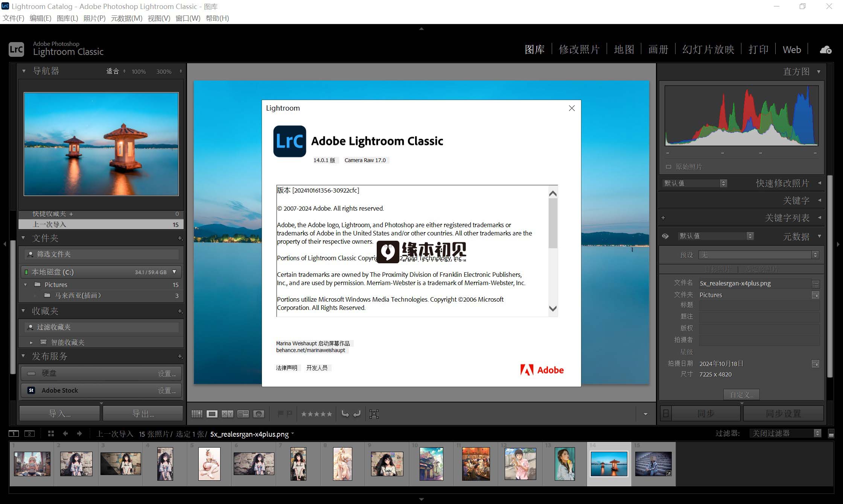Flag photo as picked
The height and width of the screenshot is (504, 843).
click(280, 414)
